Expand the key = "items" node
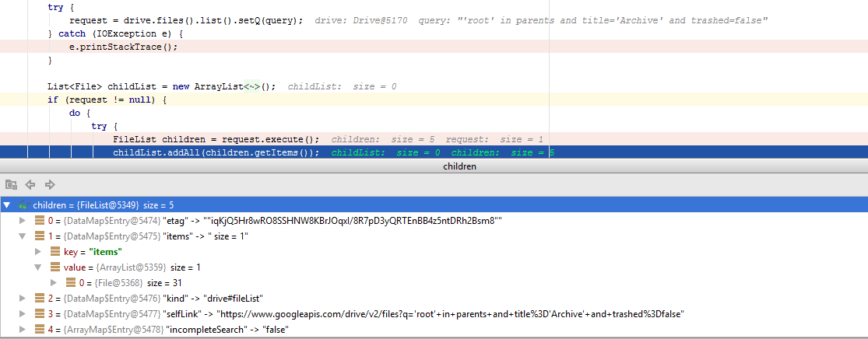868x339 pixels. [x=38, y=252]
